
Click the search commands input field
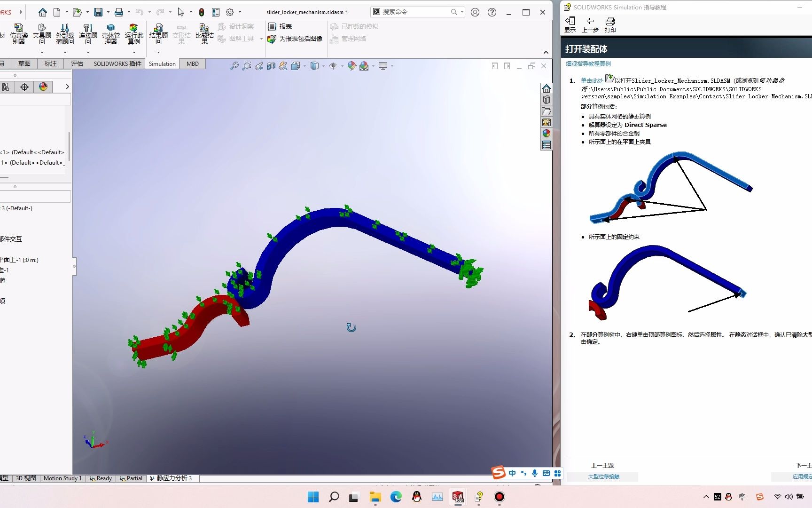415,12
